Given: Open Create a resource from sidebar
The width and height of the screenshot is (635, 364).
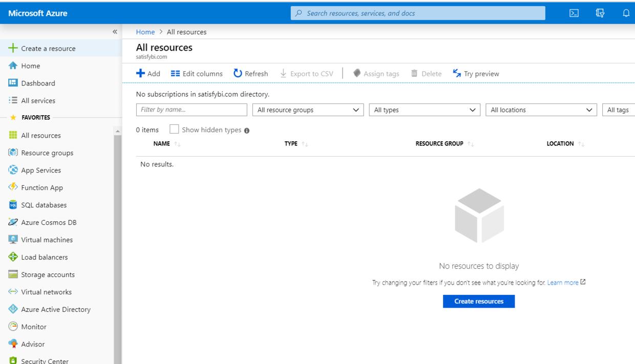Looking at the screenshot, I should pyautogui.click(x=42, y=48).
